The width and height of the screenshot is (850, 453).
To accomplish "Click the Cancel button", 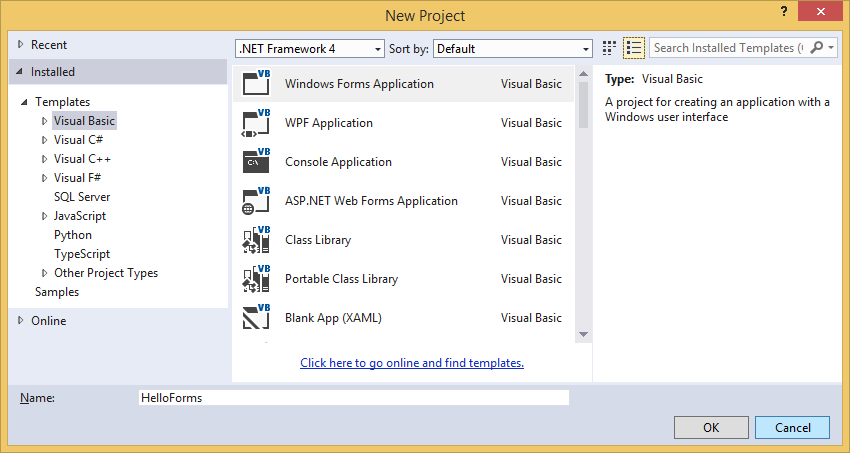I will coord(793,428).
